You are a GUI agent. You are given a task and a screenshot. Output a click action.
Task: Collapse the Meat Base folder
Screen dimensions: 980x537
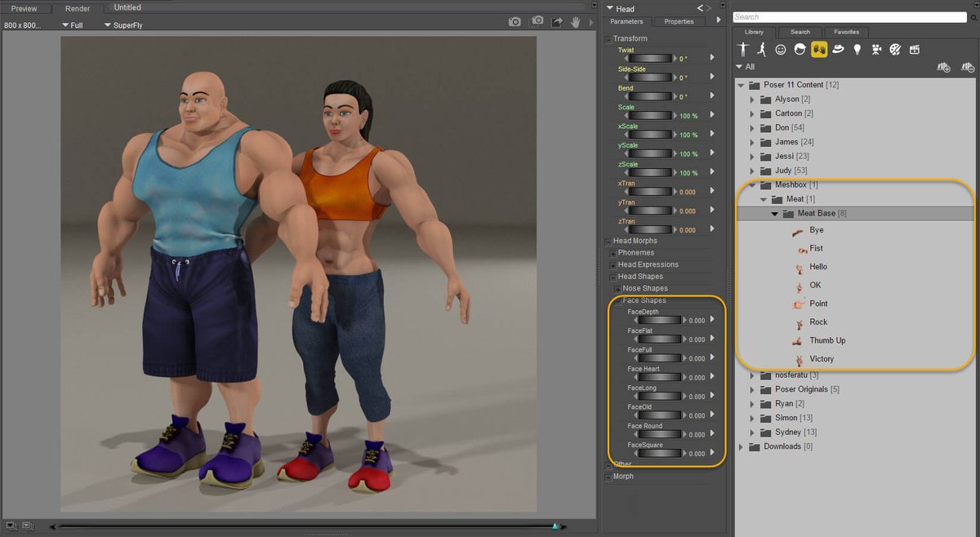click(x=774, y=213)
